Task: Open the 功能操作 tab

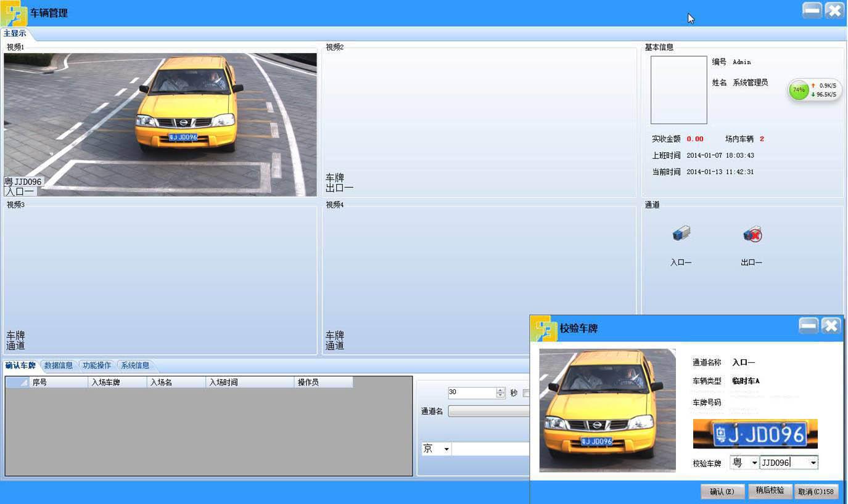Action: pyautogui.click(x=97, y=365)
